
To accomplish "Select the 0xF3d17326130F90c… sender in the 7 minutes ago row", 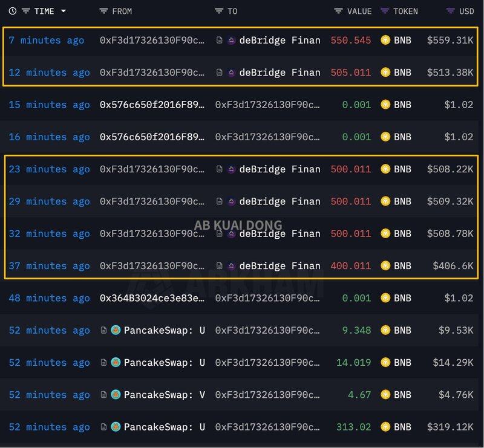I will [x=152, y=41].
